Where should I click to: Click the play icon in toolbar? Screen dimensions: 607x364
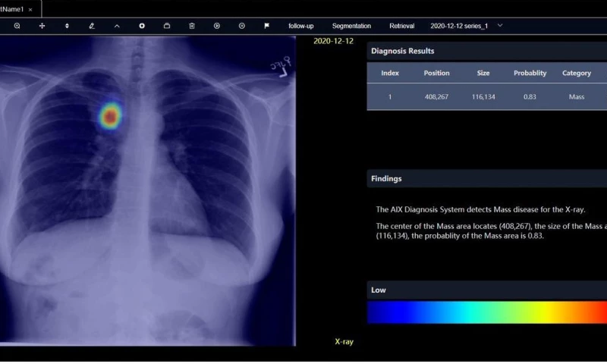tap(217, 26)
